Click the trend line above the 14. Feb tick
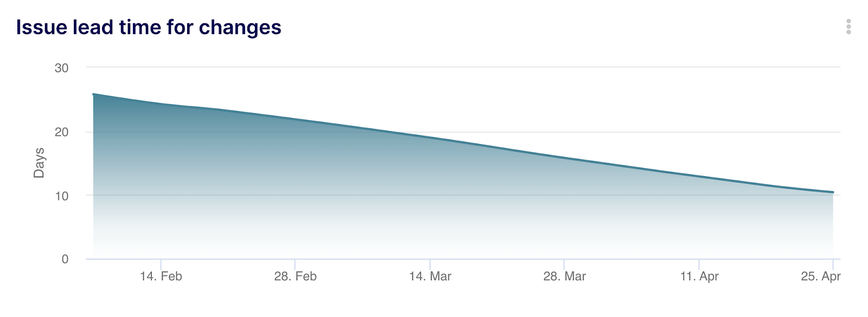The image size is (868, 317). [161, 103]
